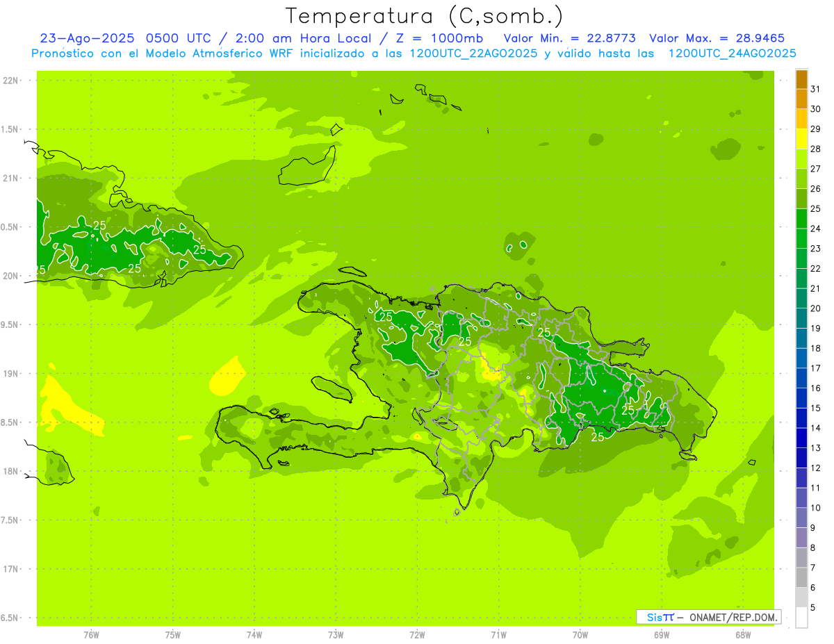The width and height of the screenshot is (834, 644).
Task: Click the '76W' longitude label
Action: tap(91, 634)
